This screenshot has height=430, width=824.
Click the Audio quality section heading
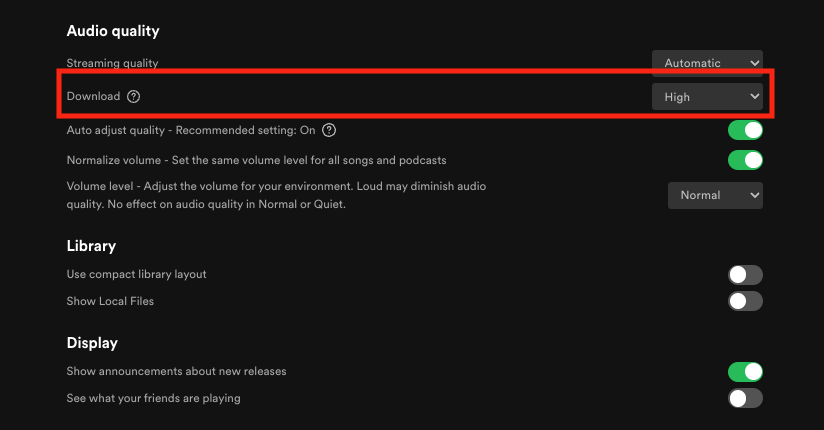tap(113, 31)
